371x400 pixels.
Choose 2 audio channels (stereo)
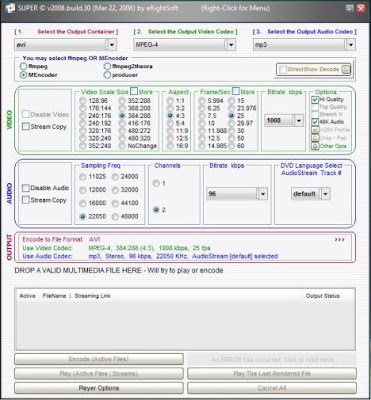pos(156,210)
